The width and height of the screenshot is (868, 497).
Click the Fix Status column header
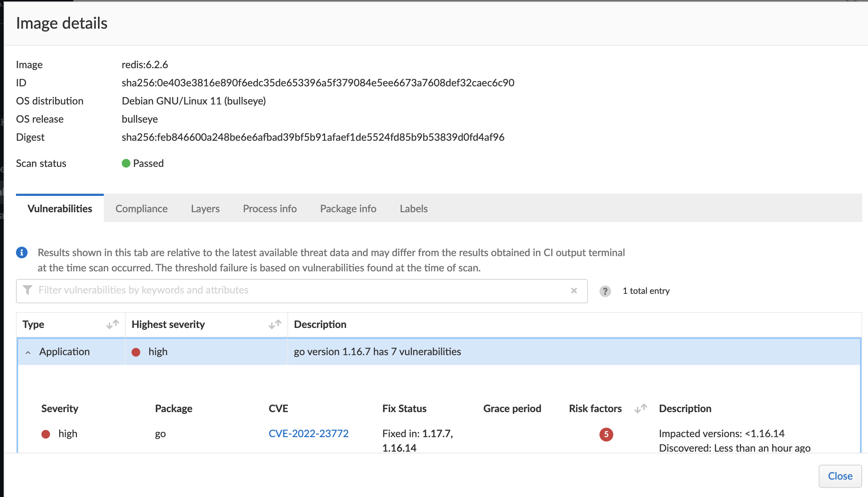[x=404, y=408]
